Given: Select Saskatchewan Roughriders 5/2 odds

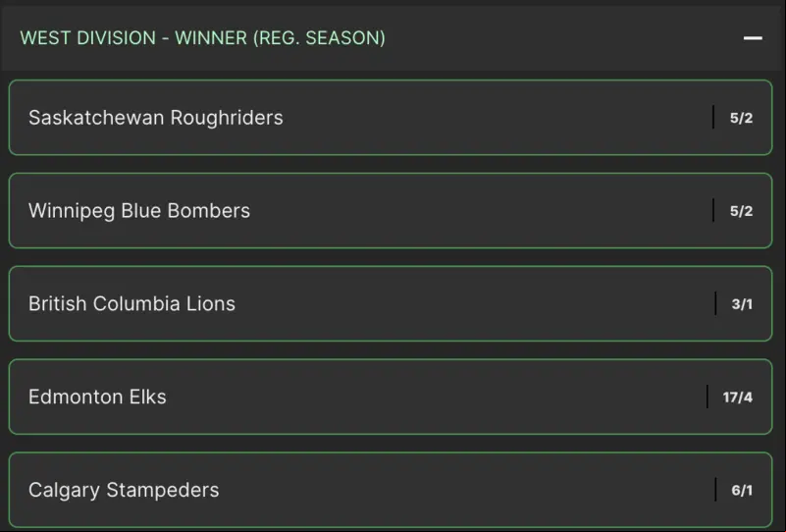Looking at the screenshot, I should 741,118.
